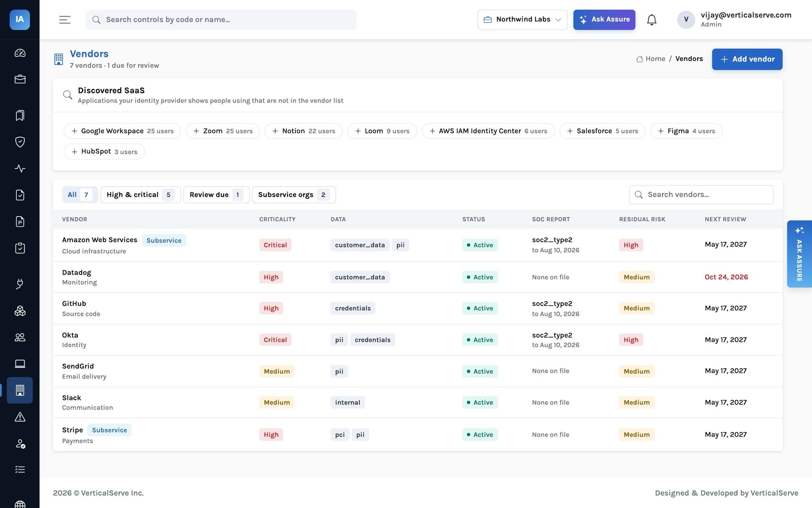Screen dimensions: 812x508
Task: Open the briefcase sidebar icon
Action: click(20, 79)
